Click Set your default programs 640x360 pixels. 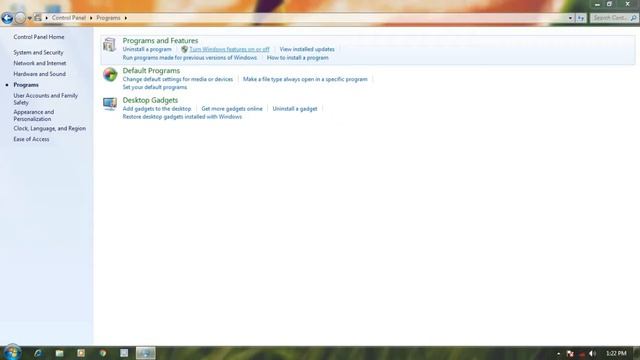pos(155,87)
